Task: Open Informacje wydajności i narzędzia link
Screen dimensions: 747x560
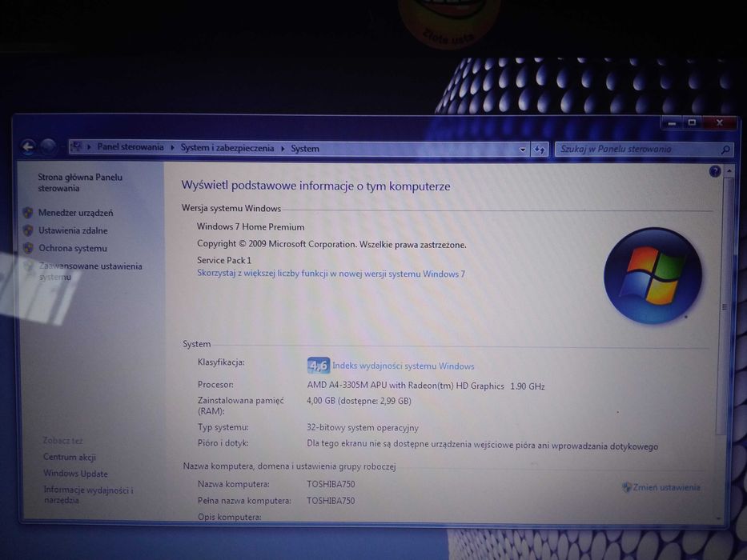Action: [88, 494]
